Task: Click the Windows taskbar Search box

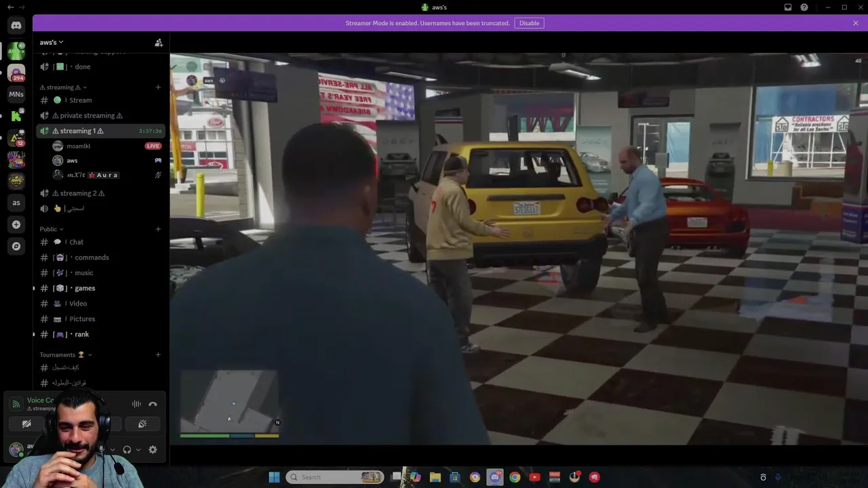Action: pyautogui.click(x=335, y=477)
